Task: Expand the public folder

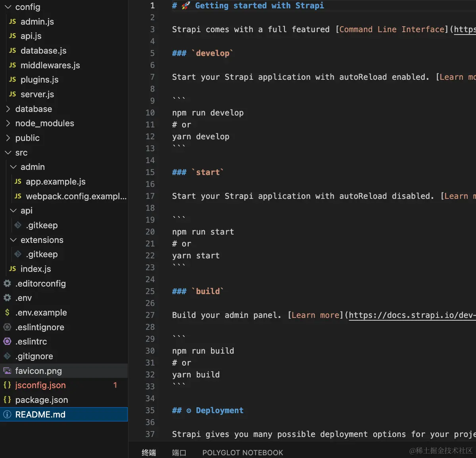Action: point(8,138)
